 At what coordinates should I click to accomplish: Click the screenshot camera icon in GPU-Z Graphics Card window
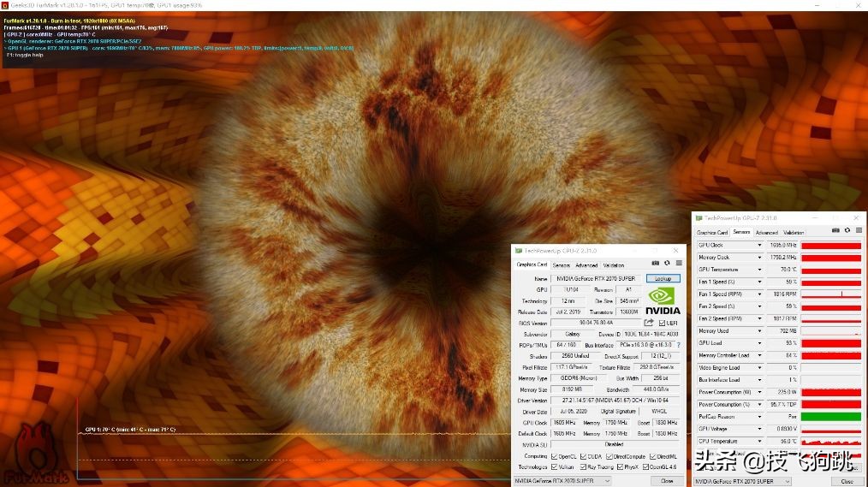coord(656,264)
